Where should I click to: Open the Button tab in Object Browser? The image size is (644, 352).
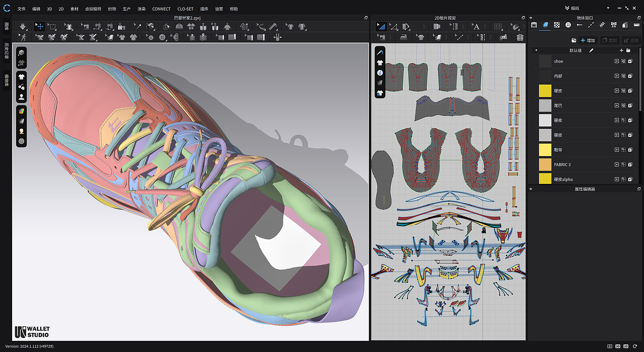click(568, 25)
